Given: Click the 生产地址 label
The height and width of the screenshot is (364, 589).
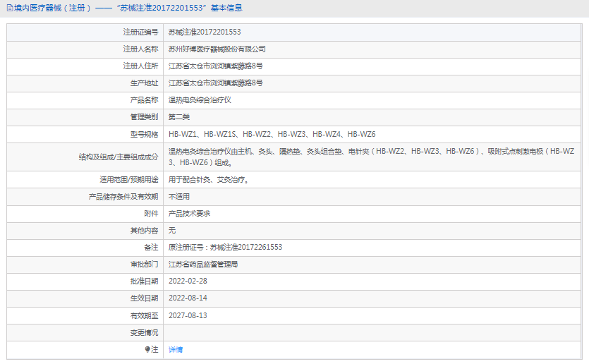Looking at the screenshot, I should pos(144,83).
